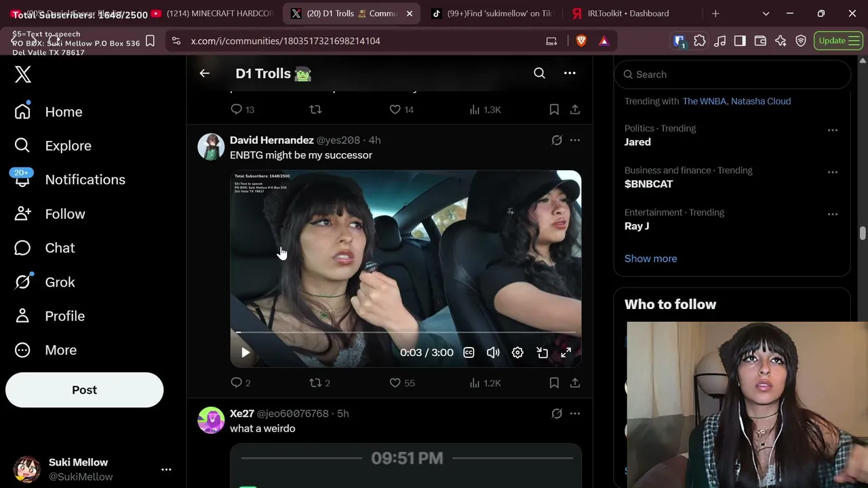Open the Bitwarden extension icon
The image size is (868, 488).
click(679, 41)
